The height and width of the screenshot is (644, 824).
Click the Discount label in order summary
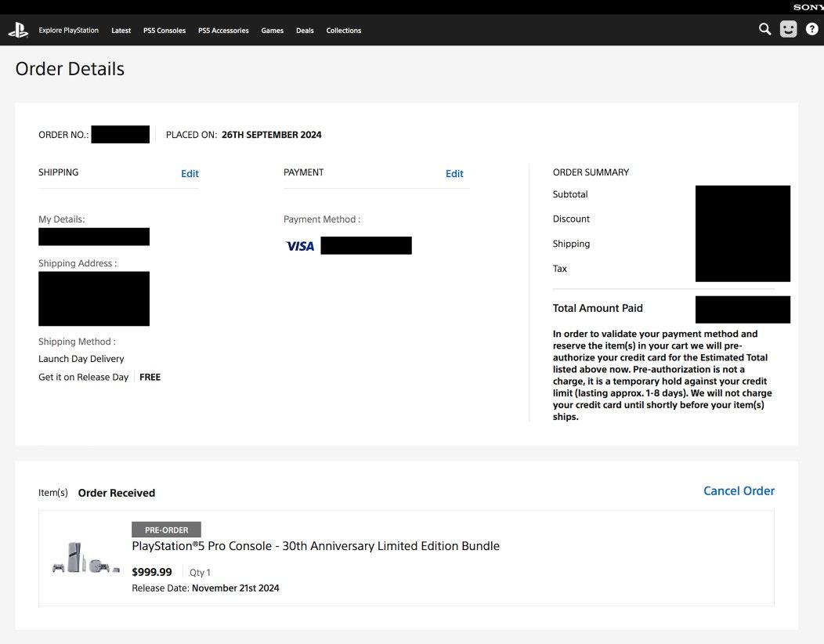[571, 219]
